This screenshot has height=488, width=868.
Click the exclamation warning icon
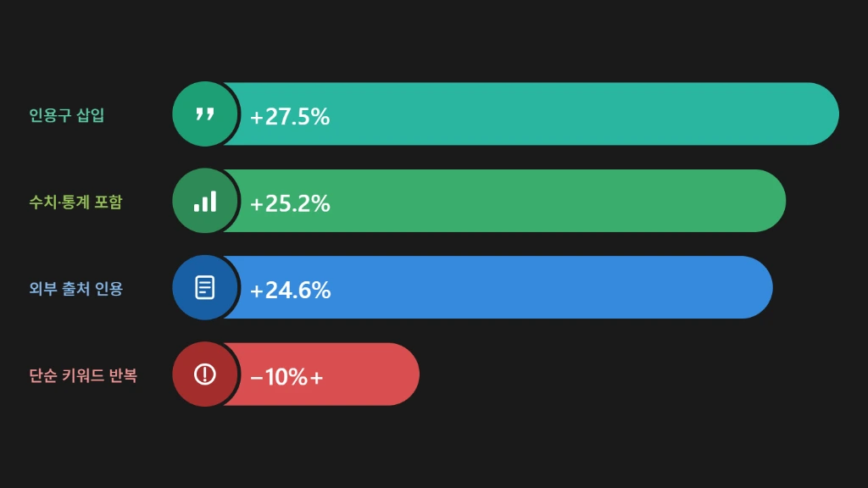tap(205, 374)
